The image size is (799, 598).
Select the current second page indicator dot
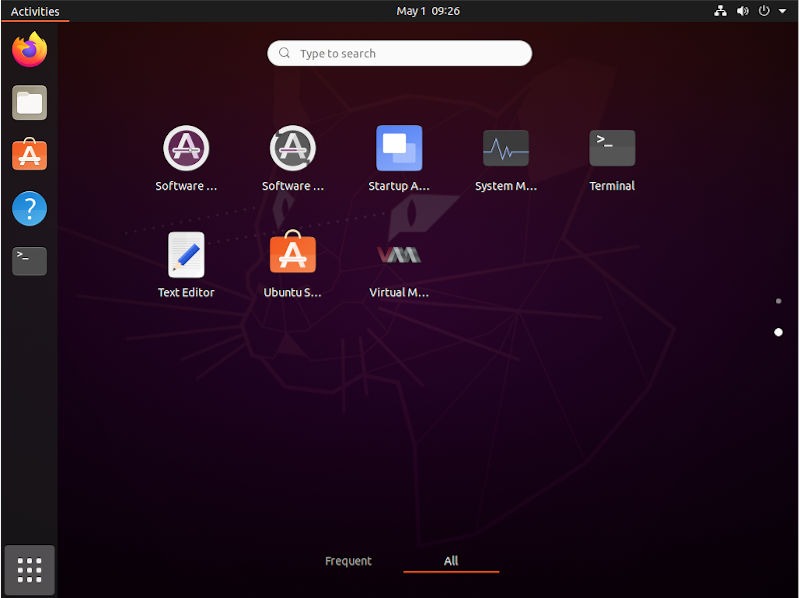(x=778, y=332)
